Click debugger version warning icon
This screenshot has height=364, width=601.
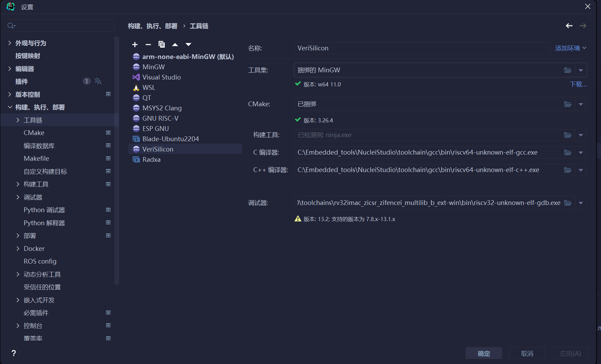(298, 219)
